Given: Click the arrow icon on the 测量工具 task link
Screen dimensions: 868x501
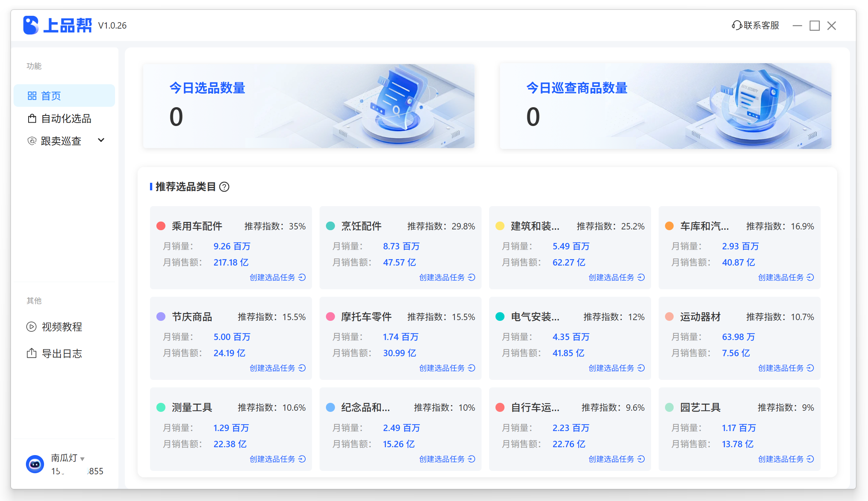Looking at the screenshot, I should pyautogui.click(x=302, y=459).
